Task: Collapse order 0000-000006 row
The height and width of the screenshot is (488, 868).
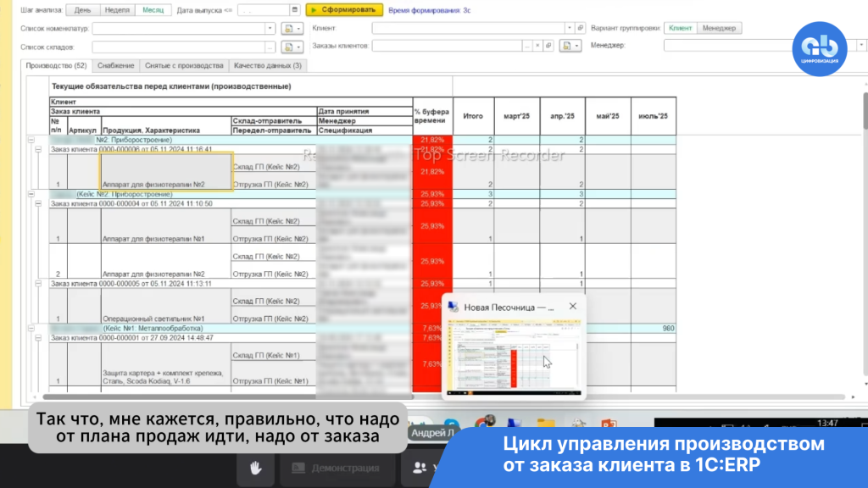Action: coord(38,149)
